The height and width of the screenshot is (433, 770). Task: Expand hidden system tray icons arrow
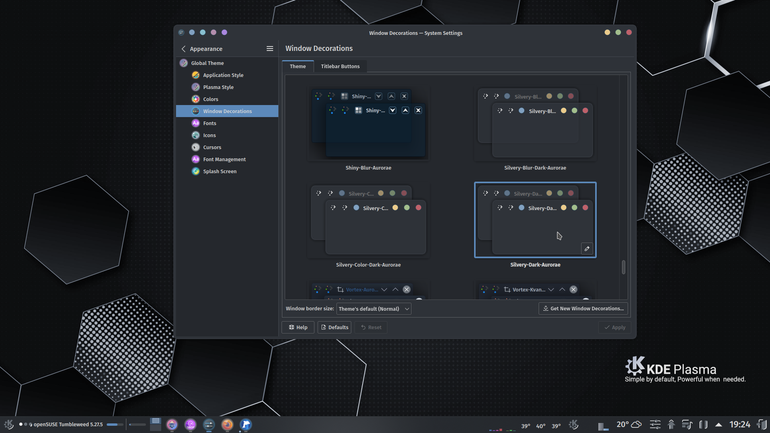coord(719,425)
